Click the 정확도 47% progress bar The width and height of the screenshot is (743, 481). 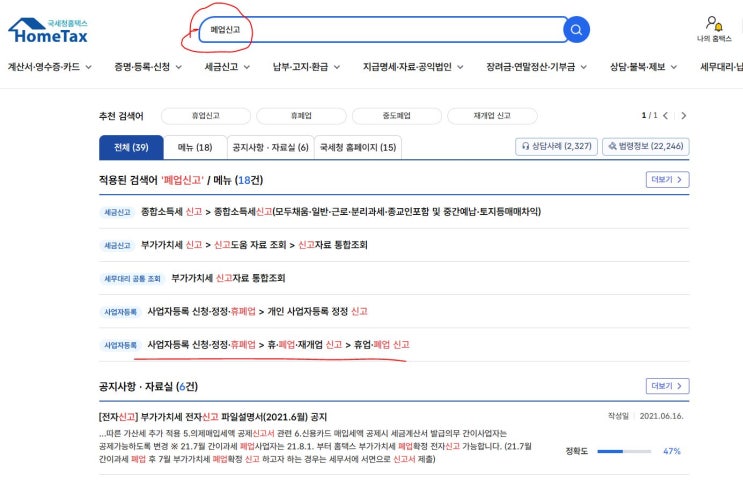pyautogui.click(x=624, y=451)
